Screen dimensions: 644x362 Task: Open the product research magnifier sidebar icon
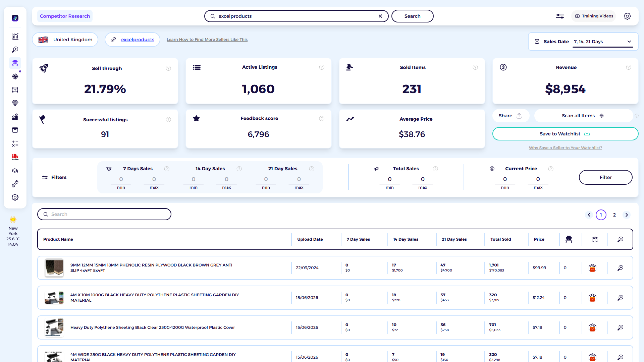(15, 50)
